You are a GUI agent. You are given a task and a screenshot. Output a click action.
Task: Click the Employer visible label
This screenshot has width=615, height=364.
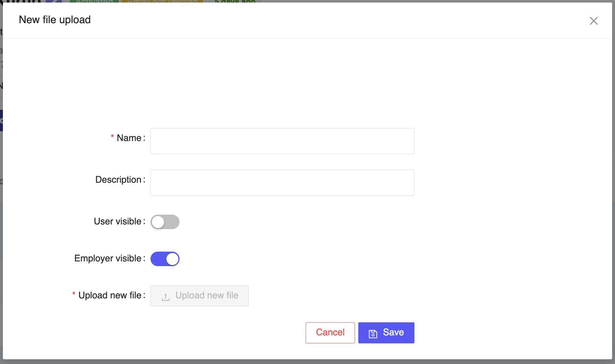108,258
